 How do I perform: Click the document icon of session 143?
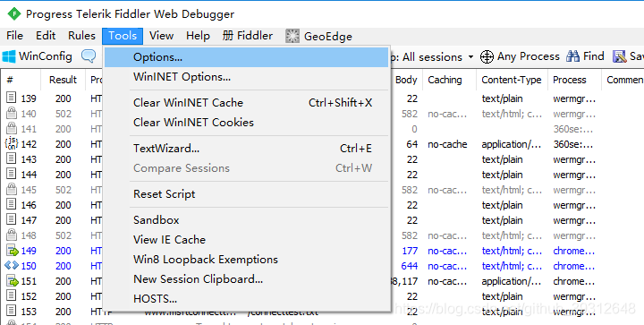tap(12, 159)
